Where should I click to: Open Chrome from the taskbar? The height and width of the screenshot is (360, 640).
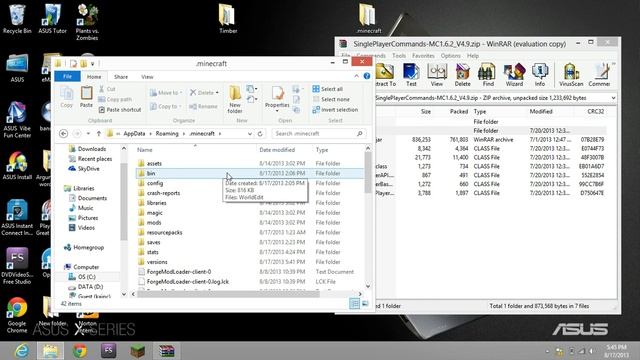80,351
